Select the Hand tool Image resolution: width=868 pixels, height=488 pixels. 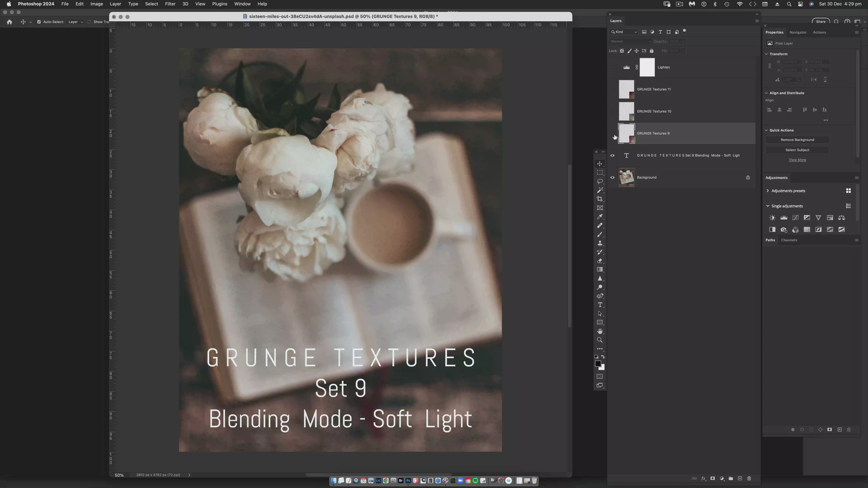[600, 331]
